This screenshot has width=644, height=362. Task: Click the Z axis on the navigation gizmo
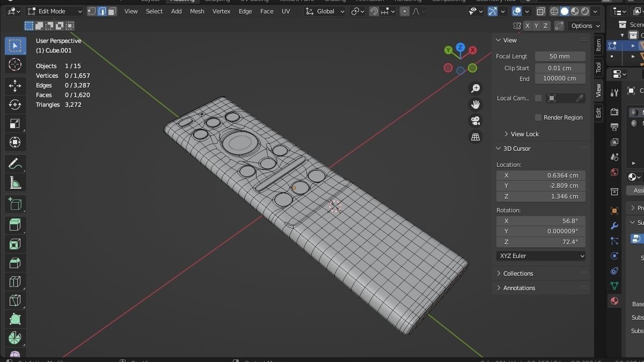coord(460,48)
